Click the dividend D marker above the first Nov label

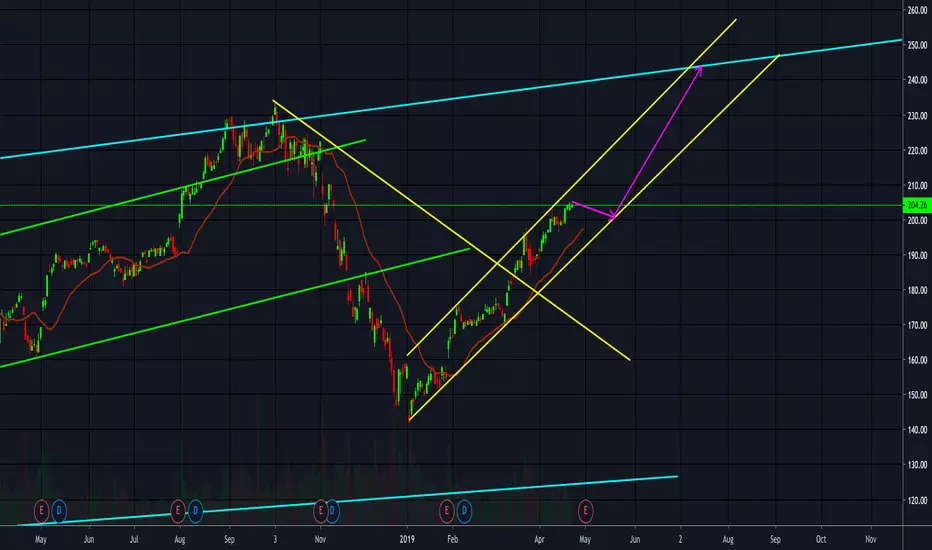click(x=332, y=511)
